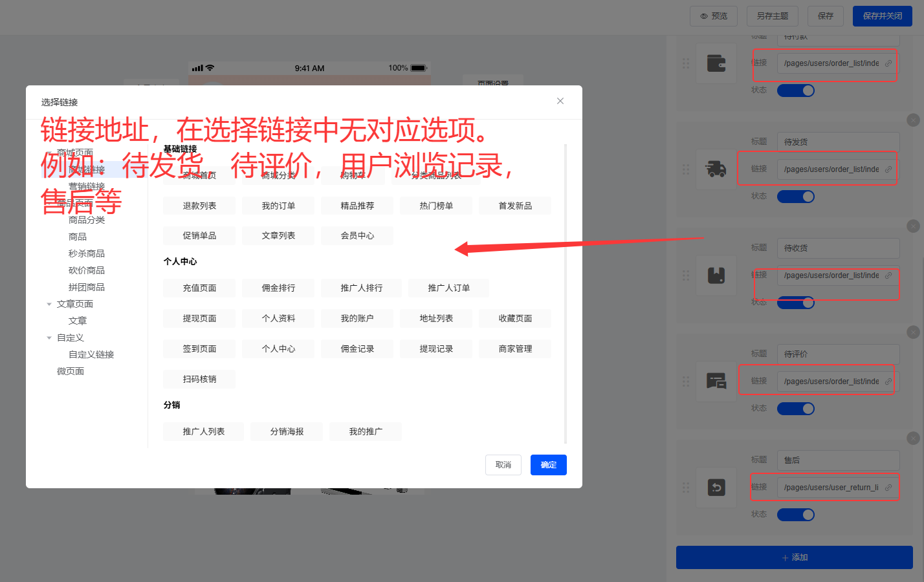Screen dimensions: 924x582
Task: Close the 选择链接 dialog with the X
Action: [x=560, y=101]
